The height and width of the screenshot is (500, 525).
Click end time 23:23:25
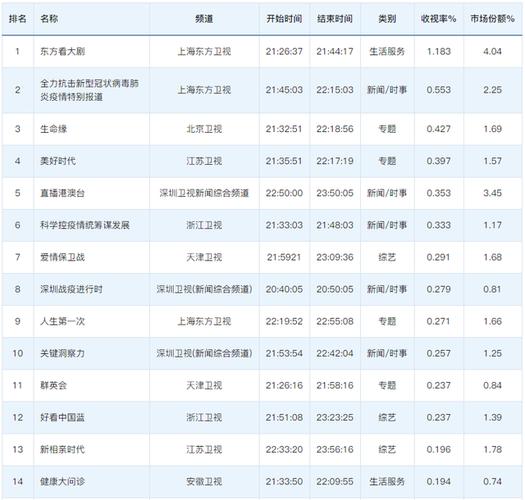click(335, 418)
